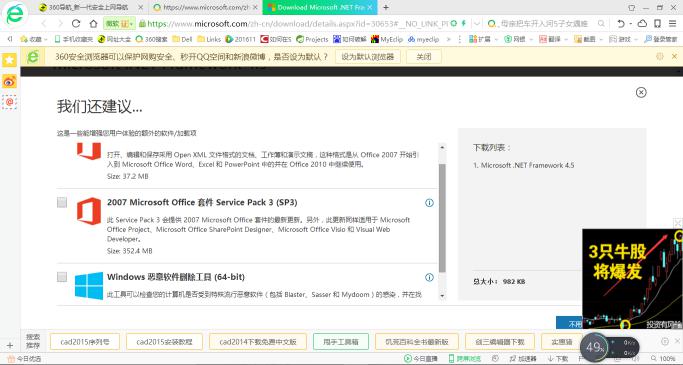
Task: Click the plus icon at bottom left sidebar
Action: 10,345
